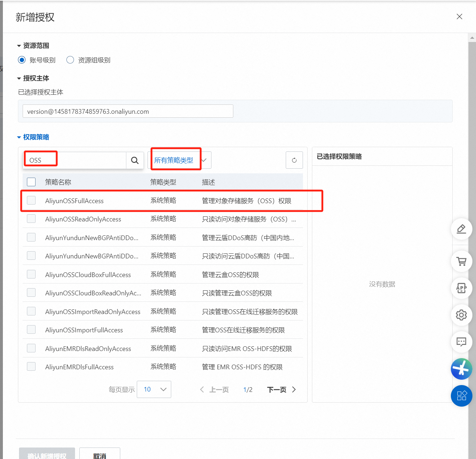Screen dimensions: 476x459
Task: Check AliyunOSSCloudBoxFullAccess policy
Action: pos(31,274)
